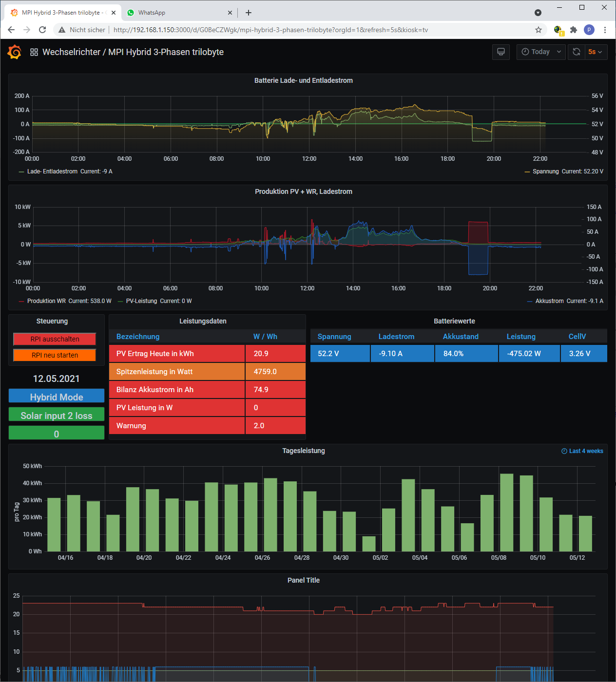
Task: Toggle Lade- Entladestrom series in legend
Action: 52,171
